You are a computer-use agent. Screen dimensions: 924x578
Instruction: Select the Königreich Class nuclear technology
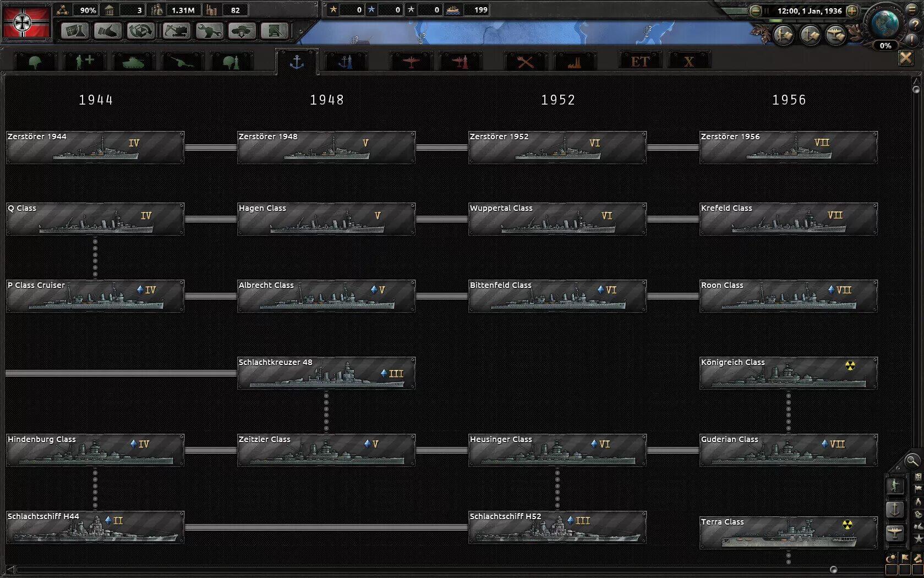pyautogui.click(x=789, y=373)
